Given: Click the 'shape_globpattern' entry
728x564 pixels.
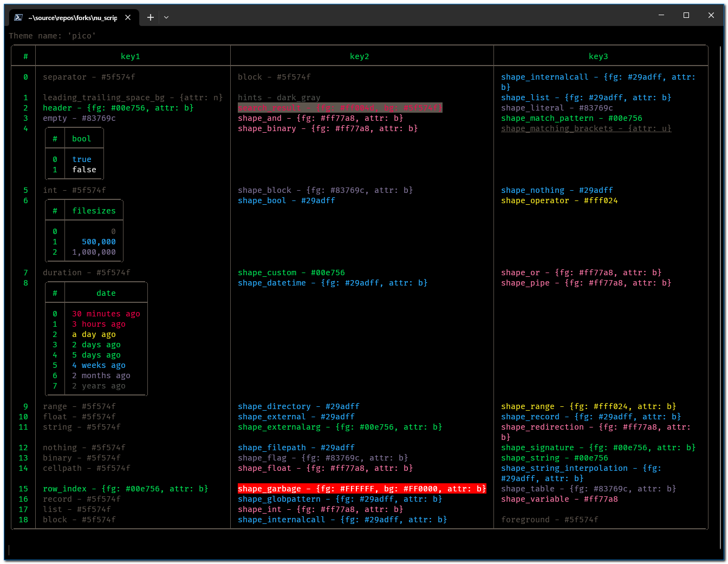Looking at the screenshot, I should 340,499.
